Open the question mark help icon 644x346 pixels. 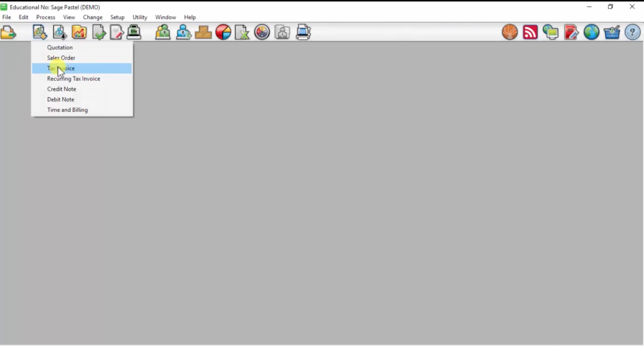coord(632,32)
